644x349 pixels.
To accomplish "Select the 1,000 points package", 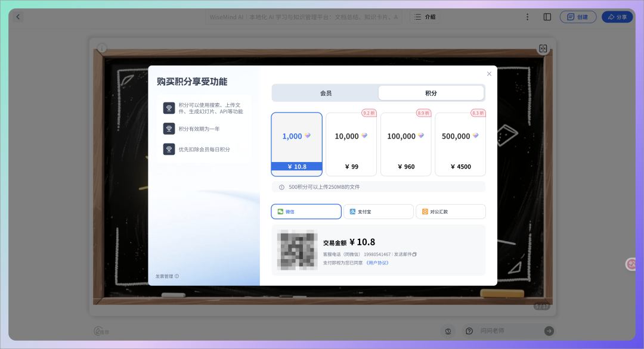I will (296, 144).
